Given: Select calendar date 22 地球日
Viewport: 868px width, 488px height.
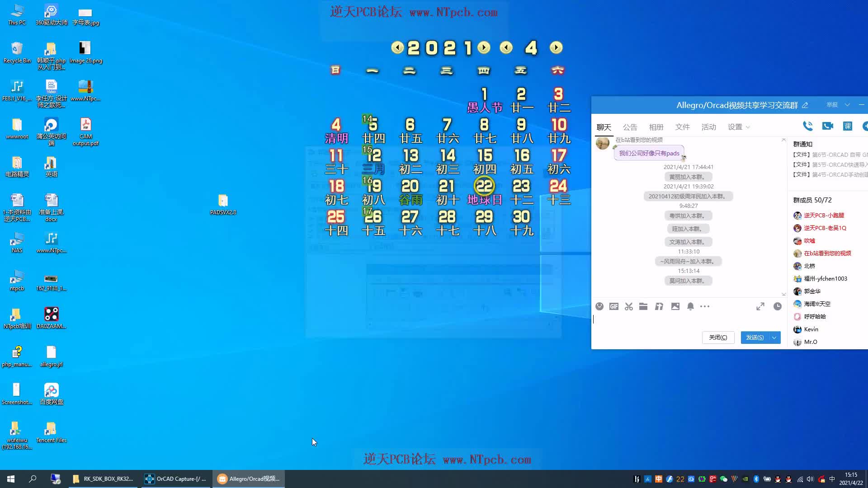Looking at the screenshot, I should tap(484, 192).
